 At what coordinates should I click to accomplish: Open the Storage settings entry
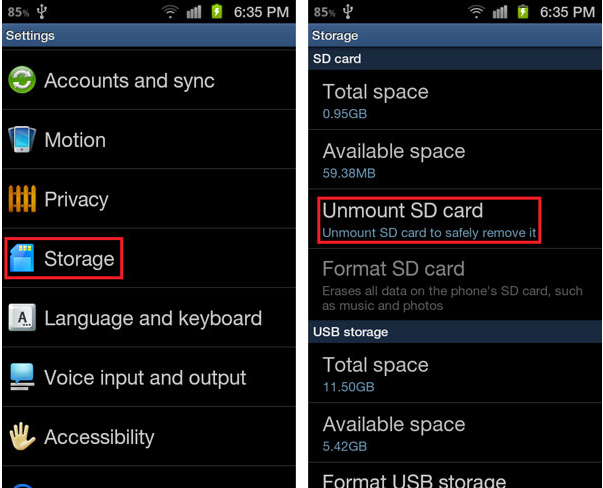click(x=78, y=259)
